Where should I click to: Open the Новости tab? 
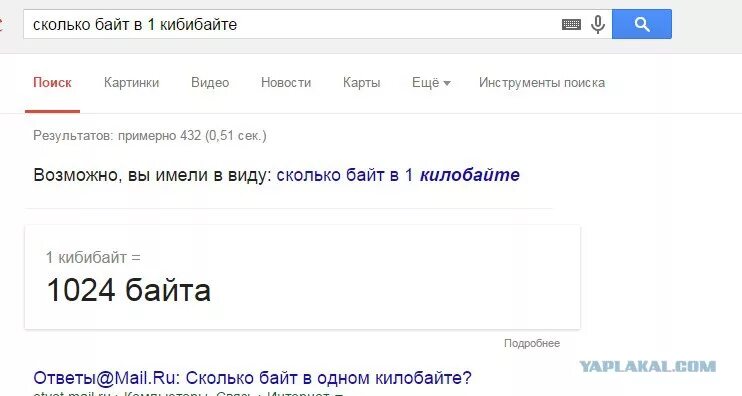pyautogui.click(x=286, y=83)
